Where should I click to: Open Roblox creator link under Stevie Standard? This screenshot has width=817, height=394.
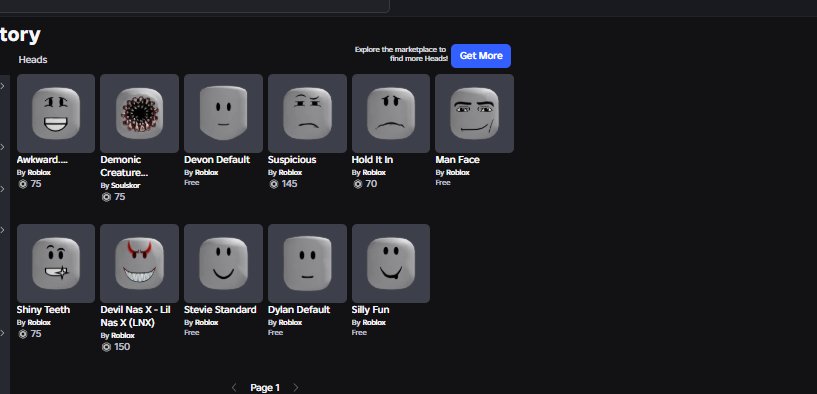pyautogui.click(x=206, y=323)
